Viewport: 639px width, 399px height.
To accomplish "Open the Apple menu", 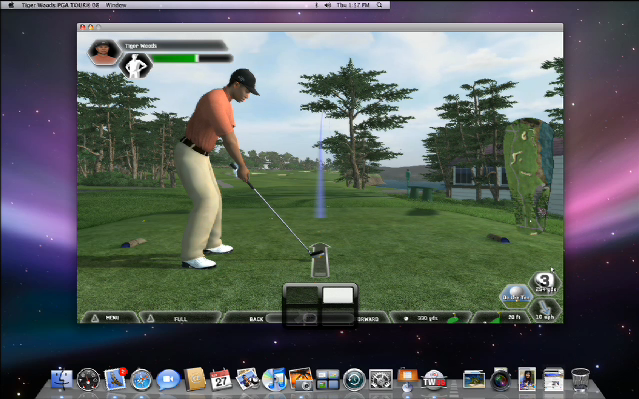I will click(x=11, y=5).
